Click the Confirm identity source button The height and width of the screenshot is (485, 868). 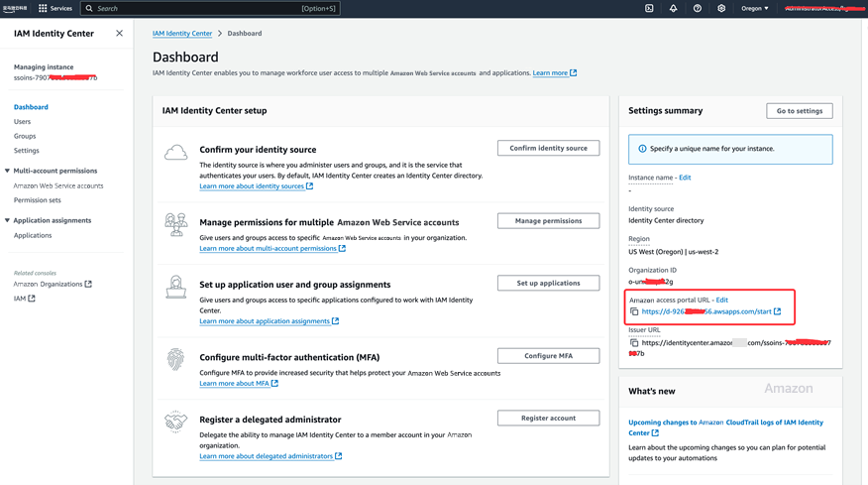(x=548, y=148)
